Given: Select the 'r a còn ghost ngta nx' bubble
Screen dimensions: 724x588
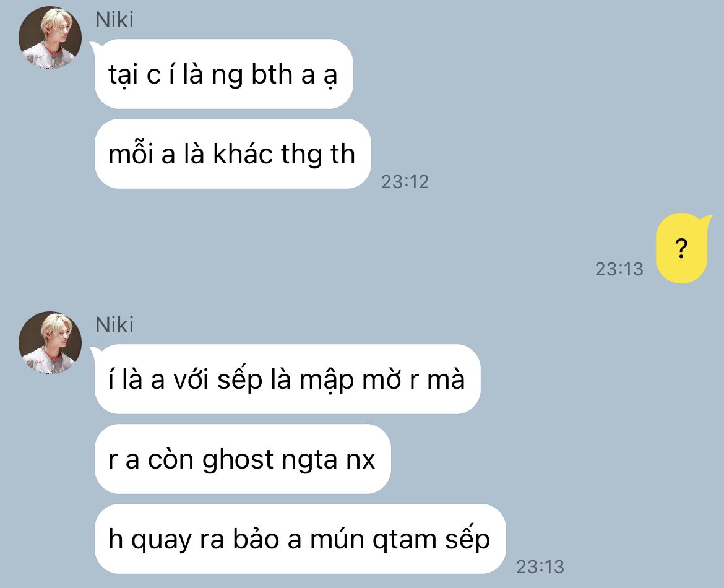Looking at the screenshot, I should click(243, 459).
